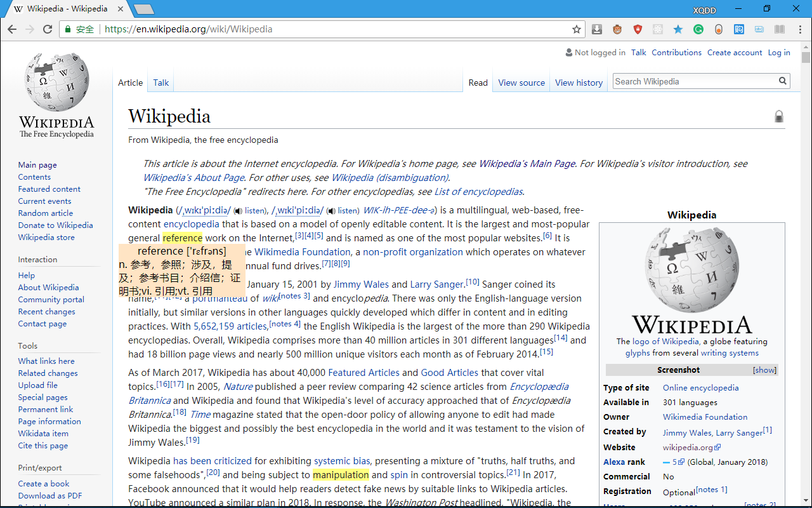Switch to the Talk tab
The width and height of the screenshot is (812, 508).
(x=161, y=83)
